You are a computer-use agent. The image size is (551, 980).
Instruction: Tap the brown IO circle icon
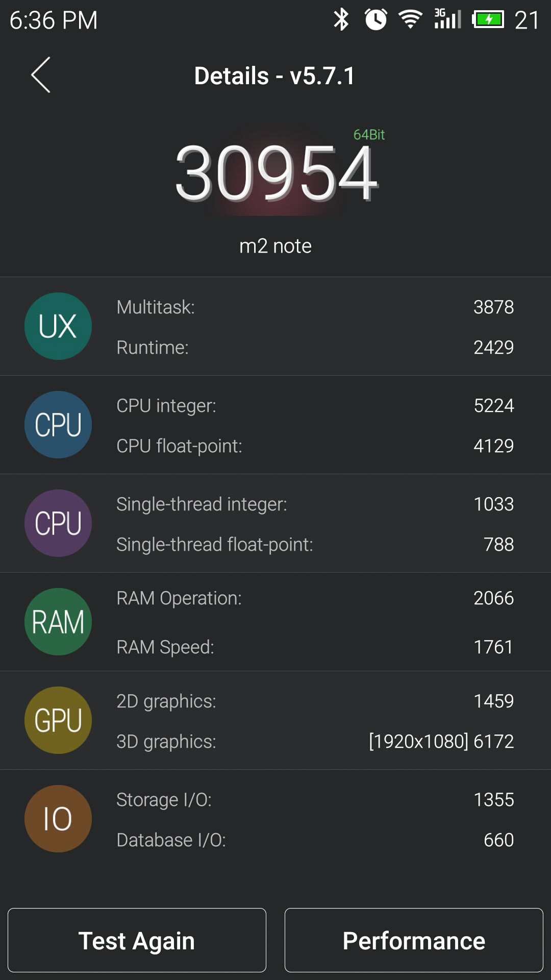tap(58, 819)
